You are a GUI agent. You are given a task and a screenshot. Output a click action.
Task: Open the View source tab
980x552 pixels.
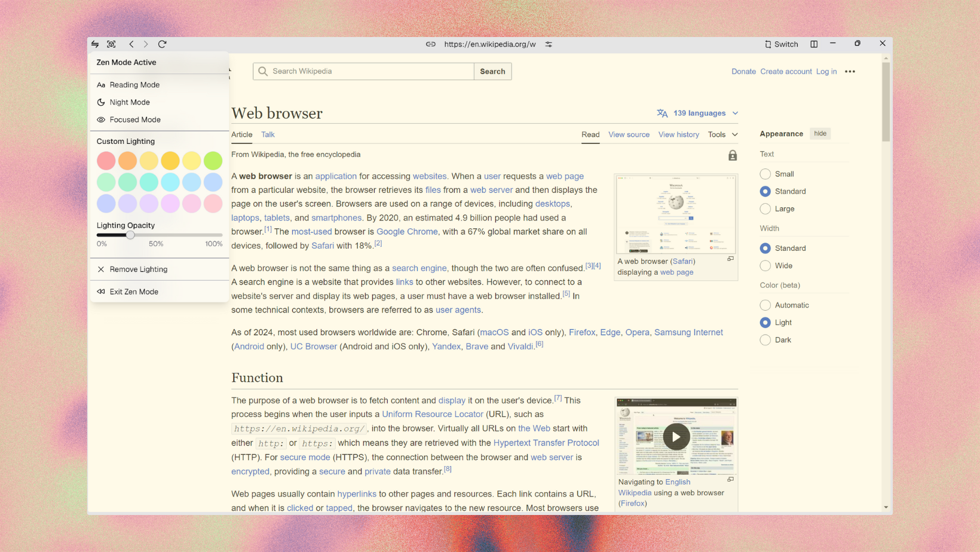tap(629, 134)
